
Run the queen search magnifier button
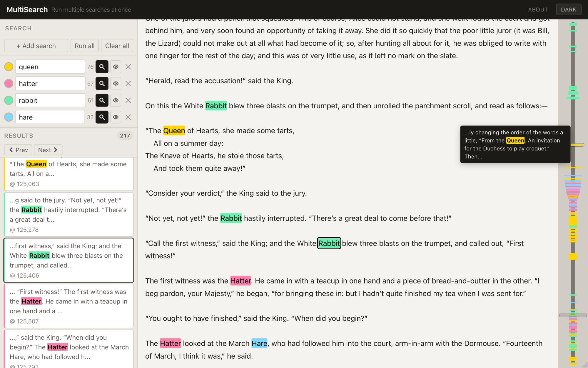(x=102, y=67)
